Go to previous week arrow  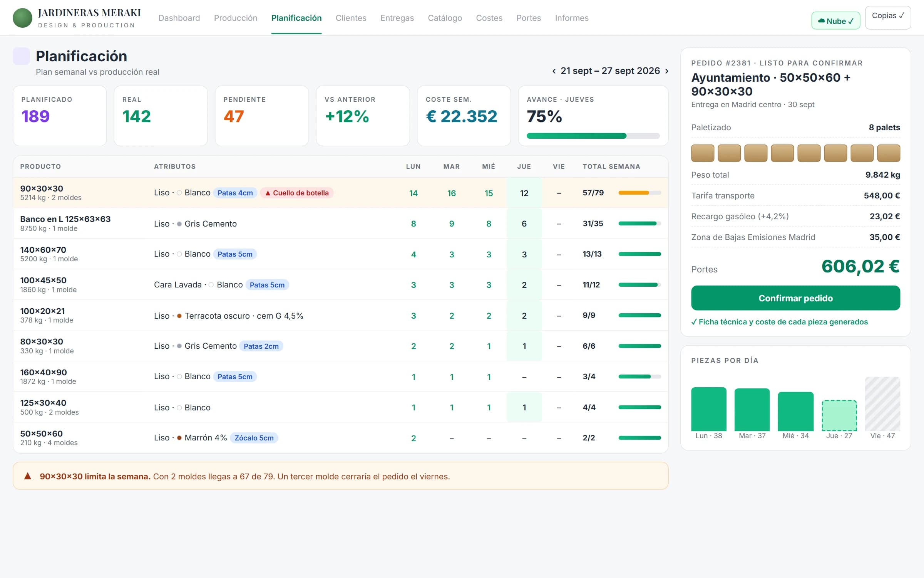pyautogui.click(x=554, y=71)
